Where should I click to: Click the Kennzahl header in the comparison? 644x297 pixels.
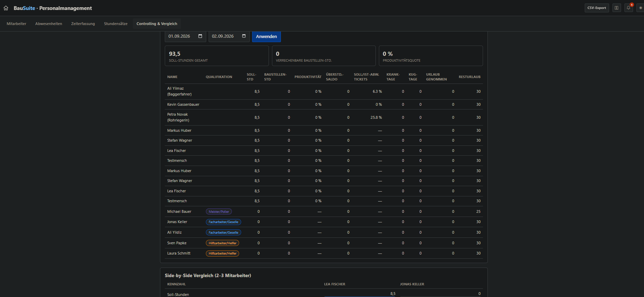[176, 284]
